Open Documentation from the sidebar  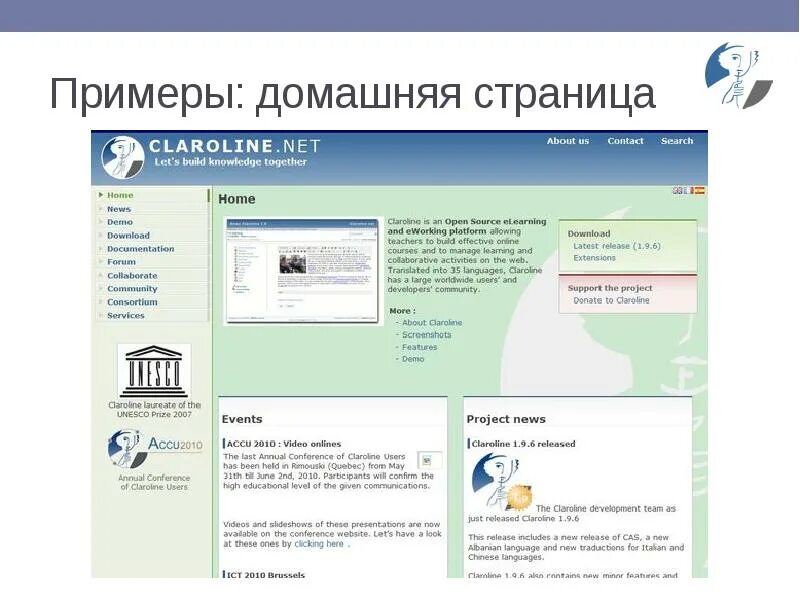click(140, 249)
